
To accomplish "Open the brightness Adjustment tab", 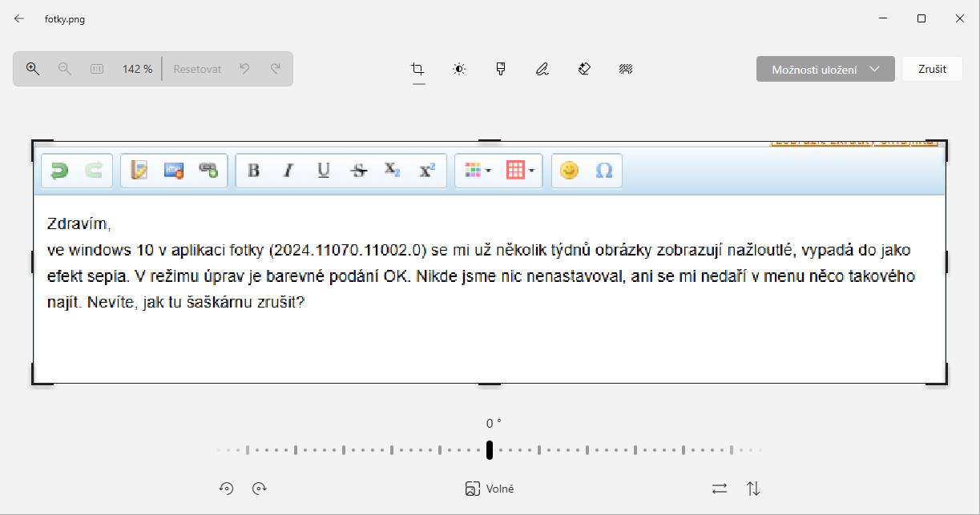I will pos(459,69).
